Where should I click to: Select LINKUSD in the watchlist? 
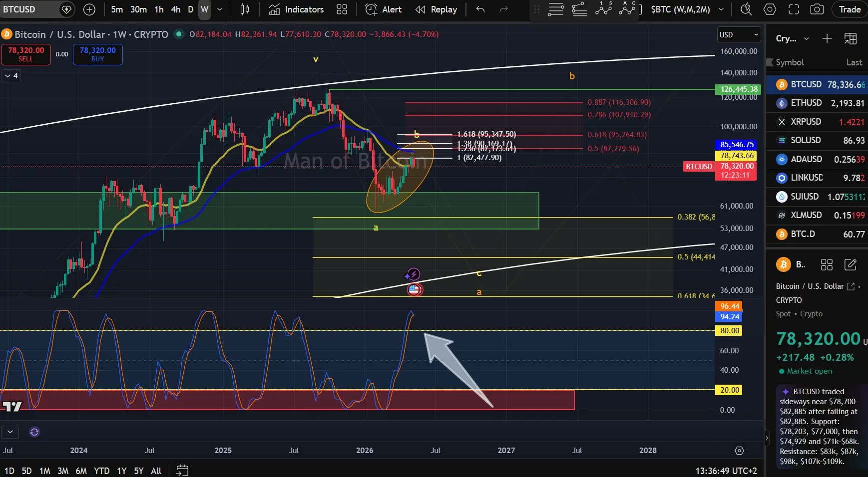(817, 178)
